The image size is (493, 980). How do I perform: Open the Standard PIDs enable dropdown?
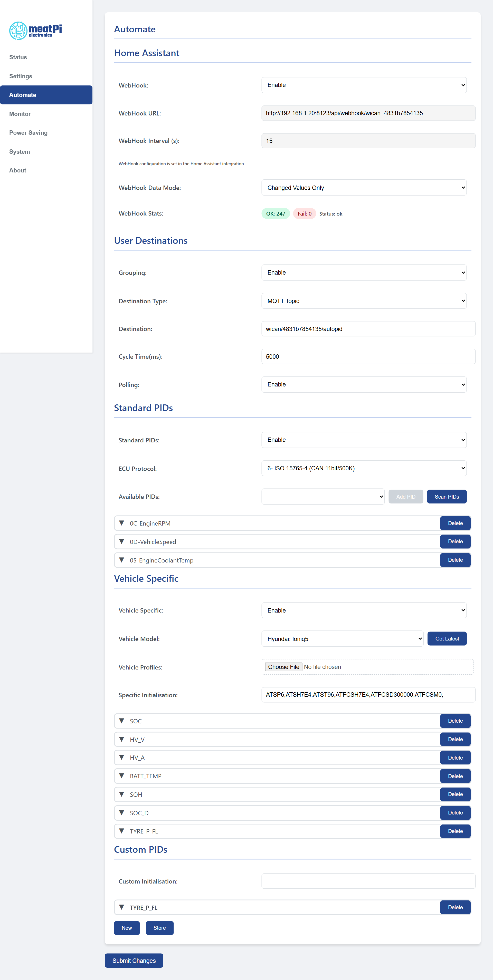pos(364,440)
